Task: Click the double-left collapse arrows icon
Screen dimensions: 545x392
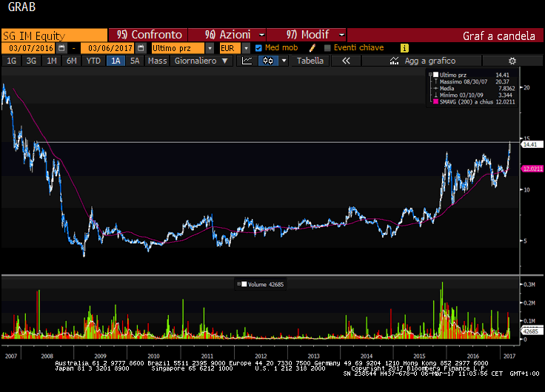Action: point(346,61)
